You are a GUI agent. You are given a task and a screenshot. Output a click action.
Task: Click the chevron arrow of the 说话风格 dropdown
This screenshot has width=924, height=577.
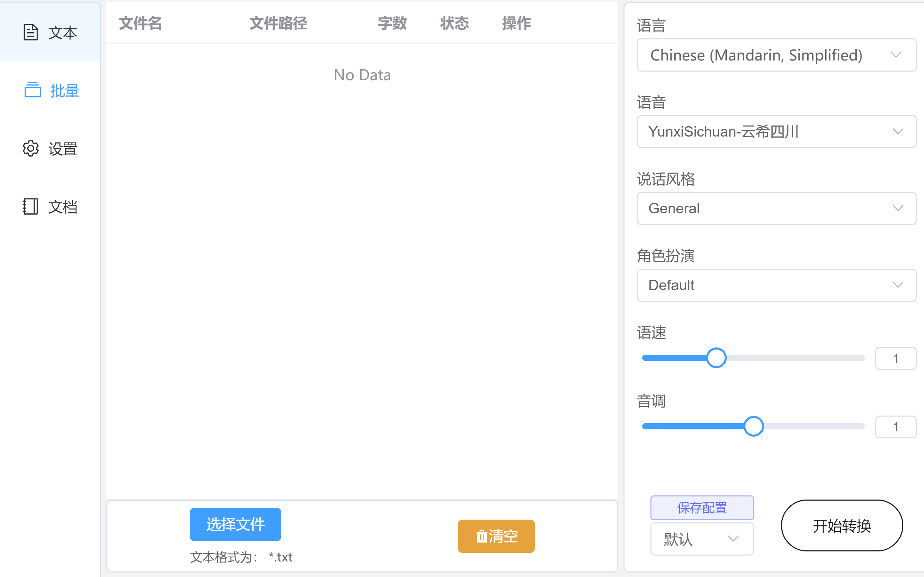pyautogui.click(x=898, y=208)
